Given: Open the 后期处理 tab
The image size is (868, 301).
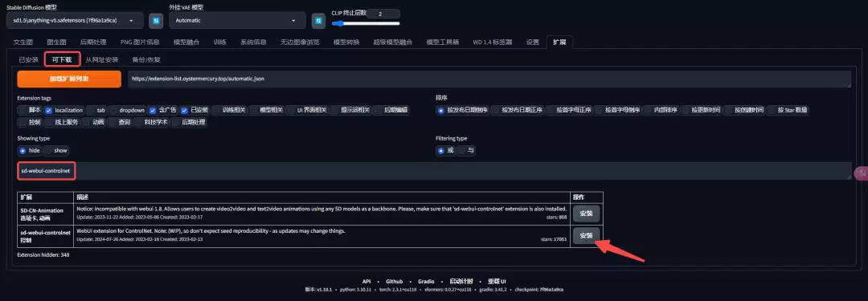Looking at the screenshot, I should 93,42.
